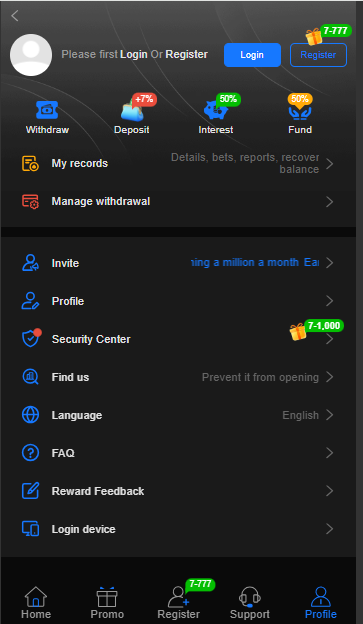363x624 pixels.
Task: Open the Withdraw ticket icon
Action: (47, 110)
